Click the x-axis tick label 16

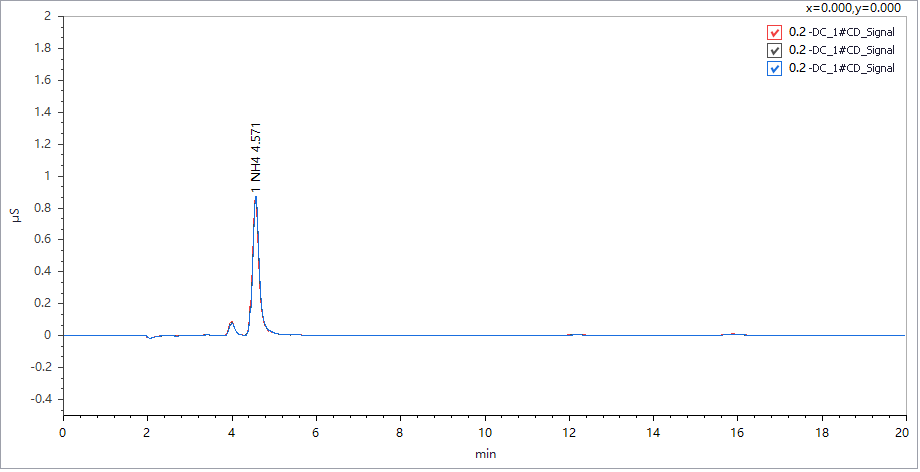[x=738, y=433]
